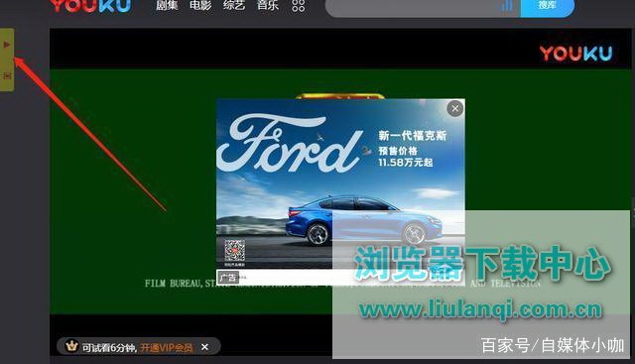This screenshot has width=635, height=364.
Task: Click the blue bars icon in search box
Action: (x=507, y=6)
